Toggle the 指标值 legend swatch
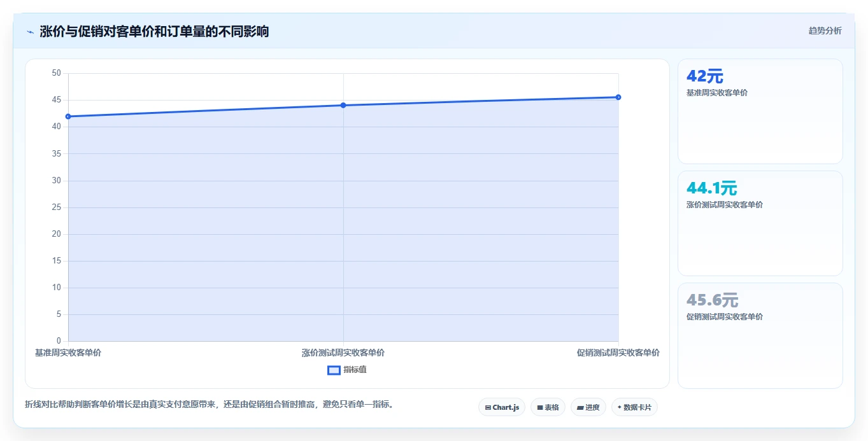This screenshot has width=868, height=441. [x=334, y=370]
